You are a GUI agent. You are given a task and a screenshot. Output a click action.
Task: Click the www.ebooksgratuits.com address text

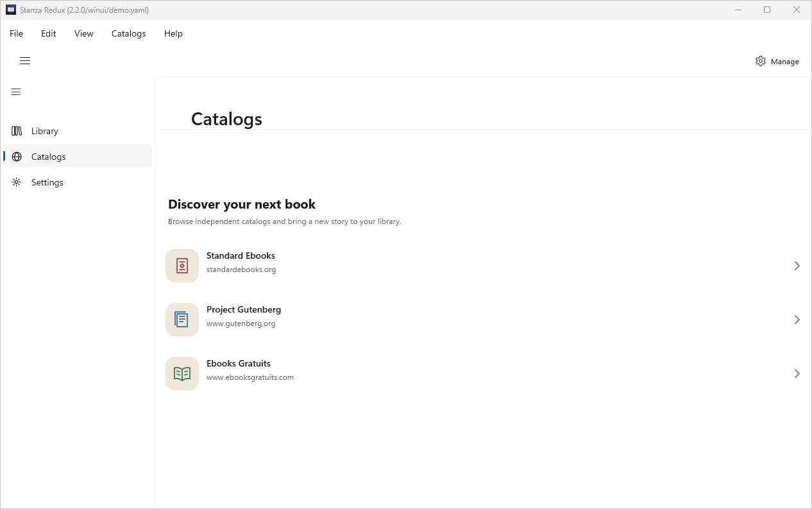[250, 377]
